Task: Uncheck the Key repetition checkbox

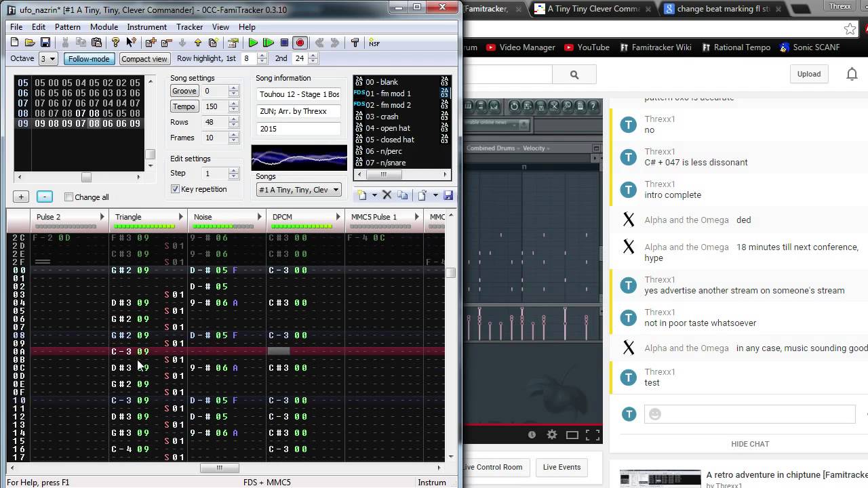Action: 175,189
